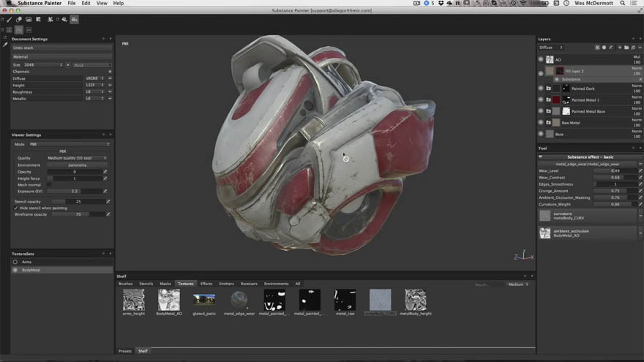Switch to the Effects shelf tab
644x362 pixels.
point(206,284)
